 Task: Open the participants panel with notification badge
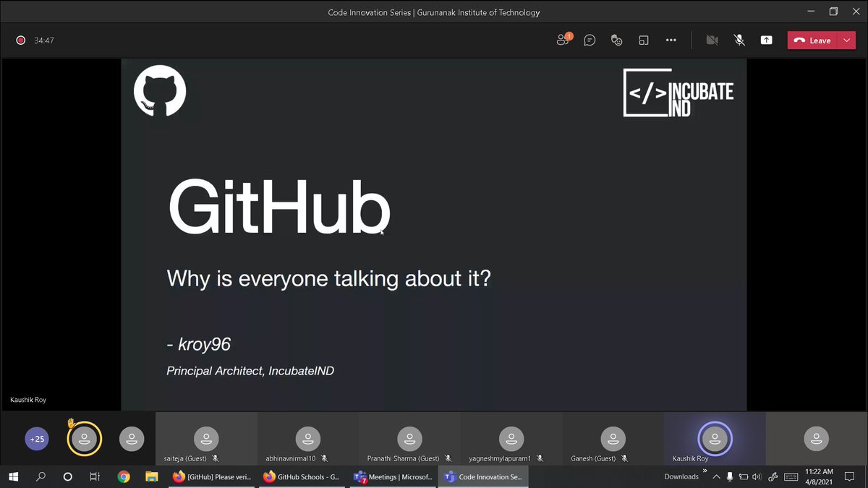(x=563, y=40)
